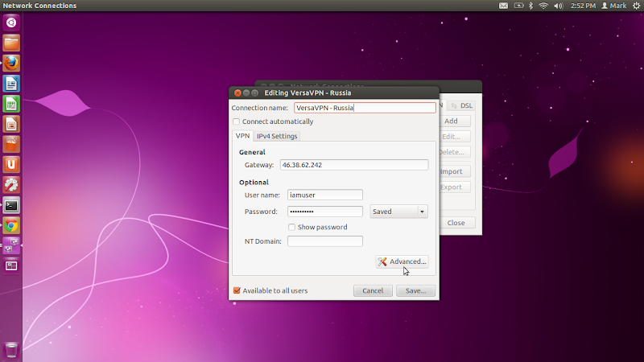Viewport: 644px width, 362px height.
Task: Open the Ubuntu Dash home launcher
Action: coord(11,23)
